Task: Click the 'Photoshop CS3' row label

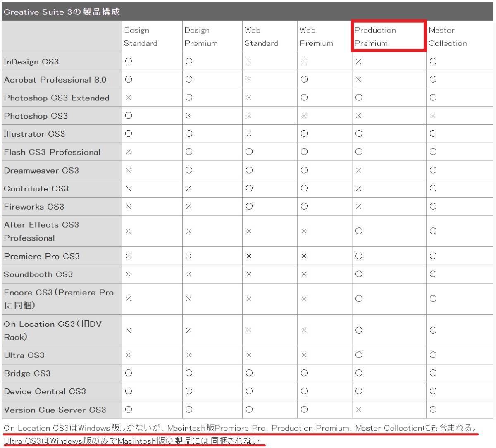Action: tap(36, 116)
